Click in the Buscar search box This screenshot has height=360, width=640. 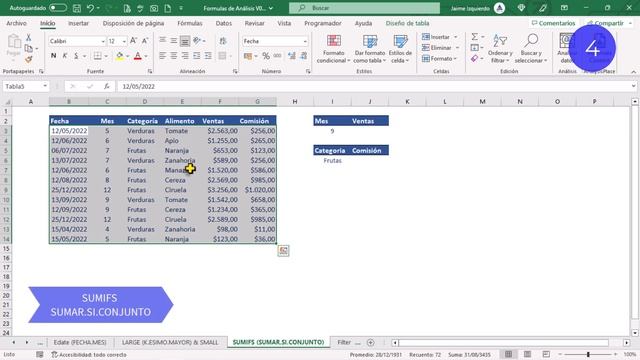pos(364,8)
